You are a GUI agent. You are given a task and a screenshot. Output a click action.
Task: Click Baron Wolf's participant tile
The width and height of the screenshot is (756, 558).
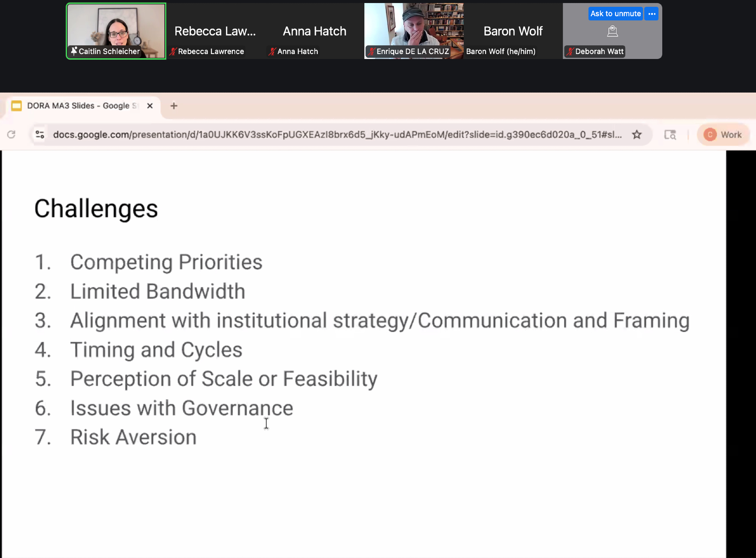point(513,31)
